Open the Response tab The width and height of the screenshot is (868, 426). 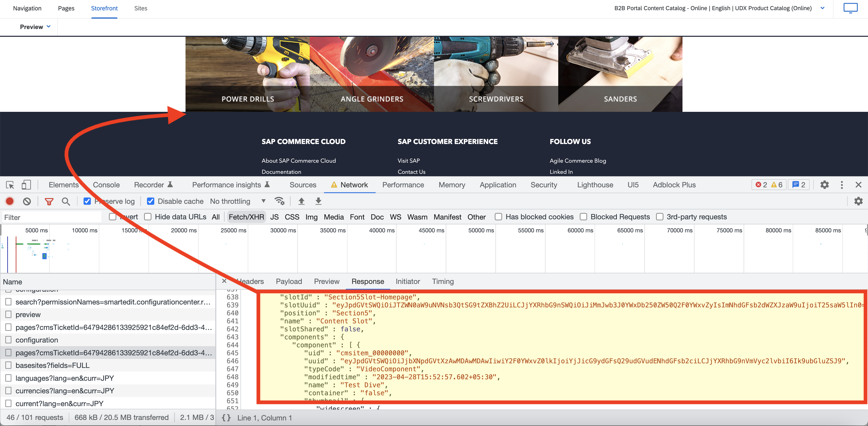(x=368, y=281)
